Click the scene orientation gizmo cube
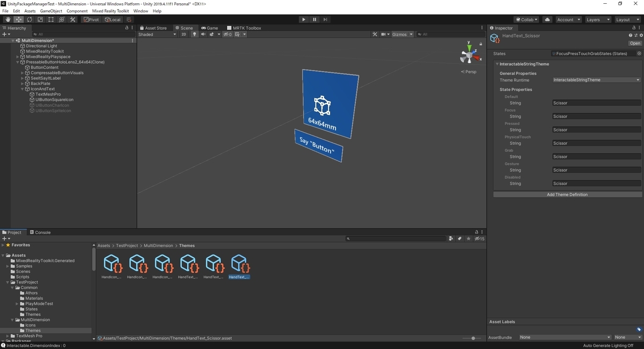Screen dimensions: 644x349 click(469, 54)
